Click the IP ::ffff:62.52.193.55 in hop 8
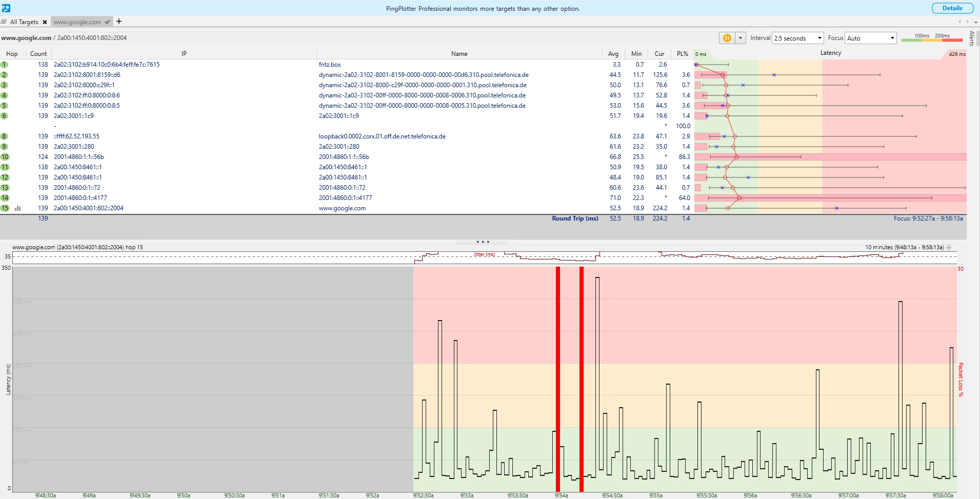Screen dimensions: 980x499 click(76, 136)
